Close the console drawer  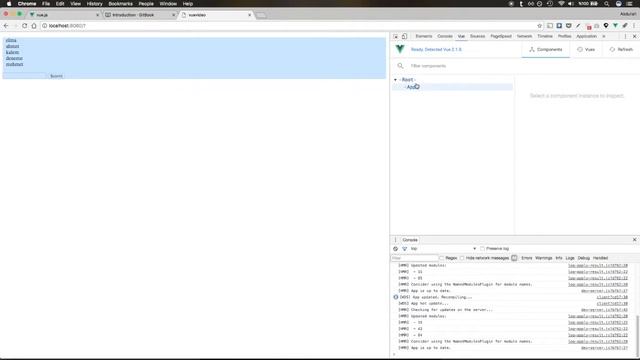point(634,240)
